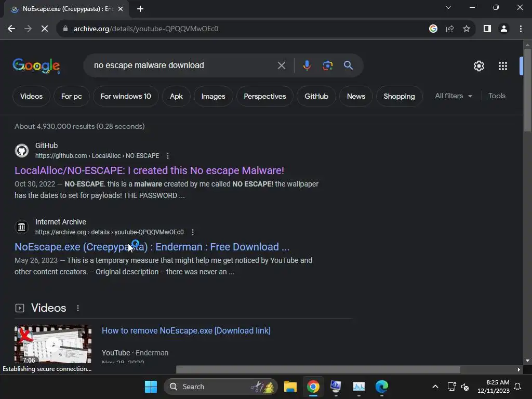Screen dimensions: 532x399
Task: Click the site lock icon in address bar
Action: click(x=65, y=29)
